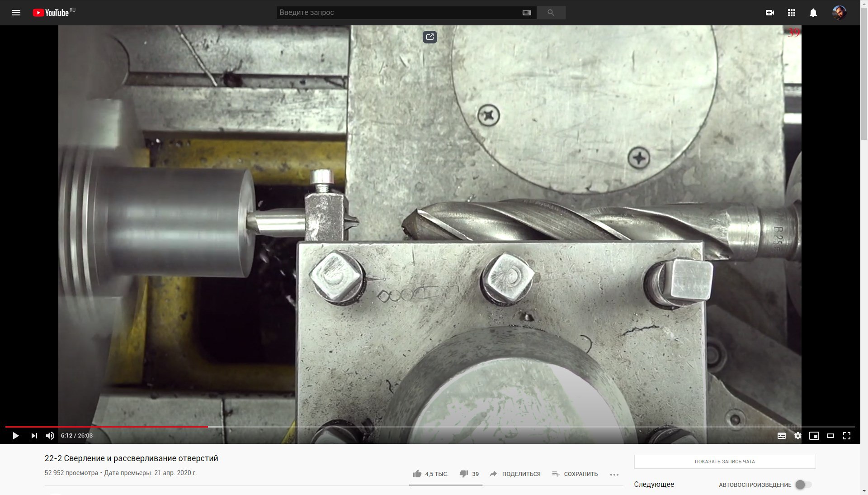Dislike the video (39)
868x495 pixels.
click(469, 474)
